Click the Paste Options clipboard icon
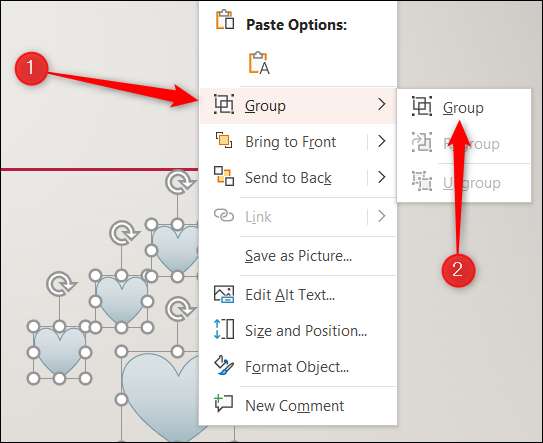This screenshot has width=543, height=443. (225, 20)
